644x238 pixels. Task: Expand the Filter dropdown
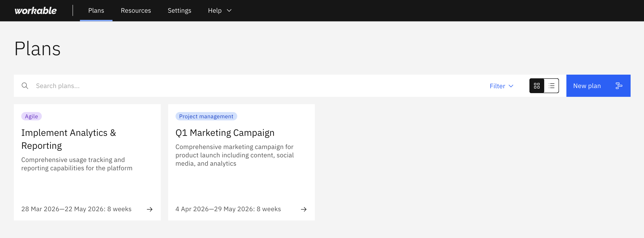[x=501, y=86]
